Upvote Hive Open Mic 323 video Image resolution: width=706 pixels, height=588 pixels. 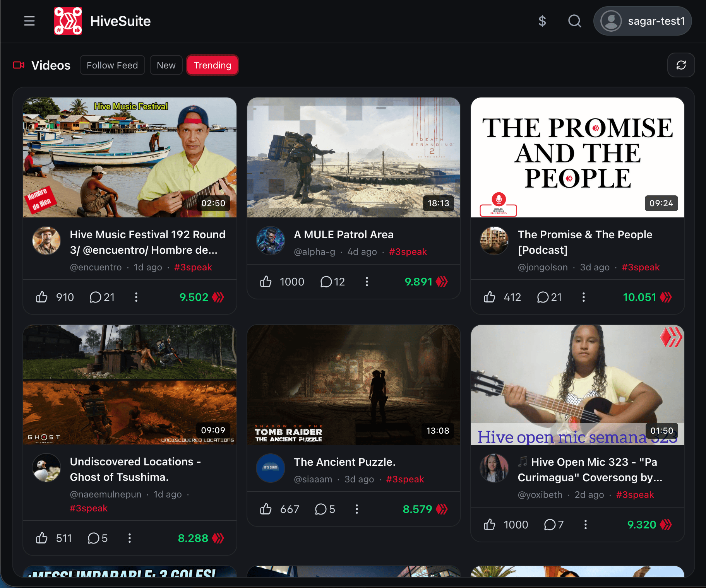[490, 525]
